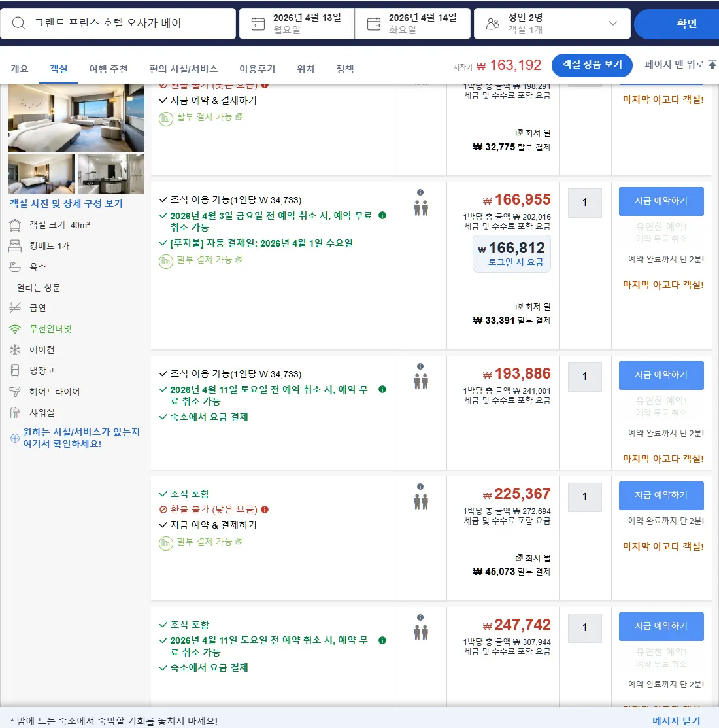
Task: Click the check-in calendar icon for 4월 13일
Action: (258, 24)
